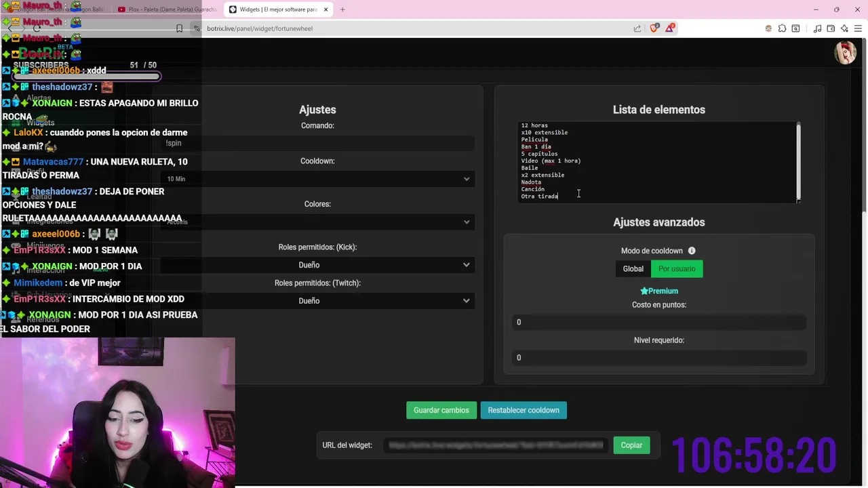Click the subscribers progress bar 51/50

pyautogui.click(x=85, y=77)
